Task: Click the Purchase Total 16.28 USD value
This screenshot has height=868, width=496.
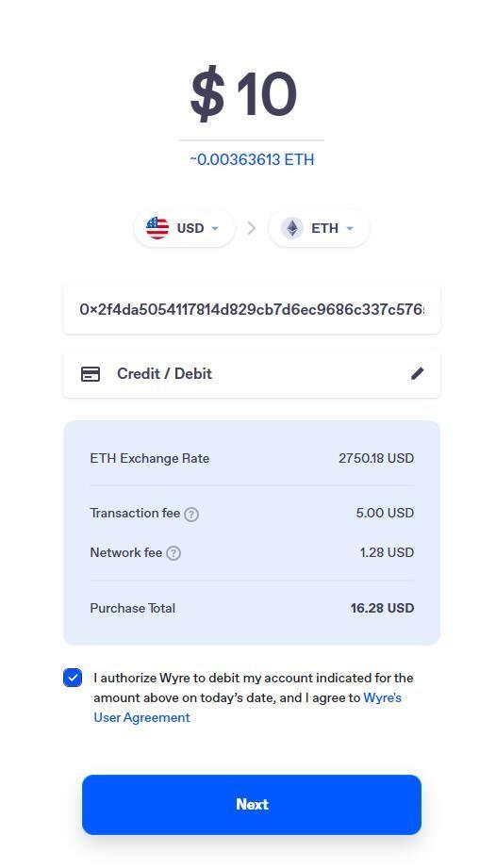Action: point(382,609)
